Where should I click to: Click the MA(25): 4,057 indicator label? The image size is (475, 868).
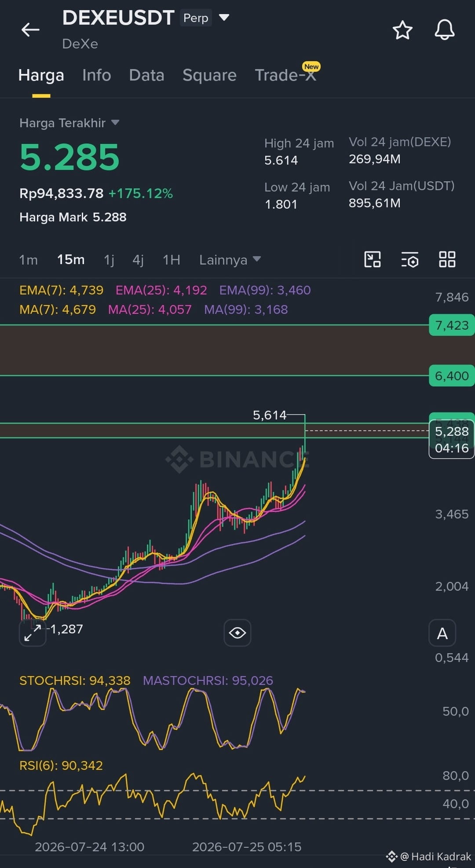click(x=150, y=309)
